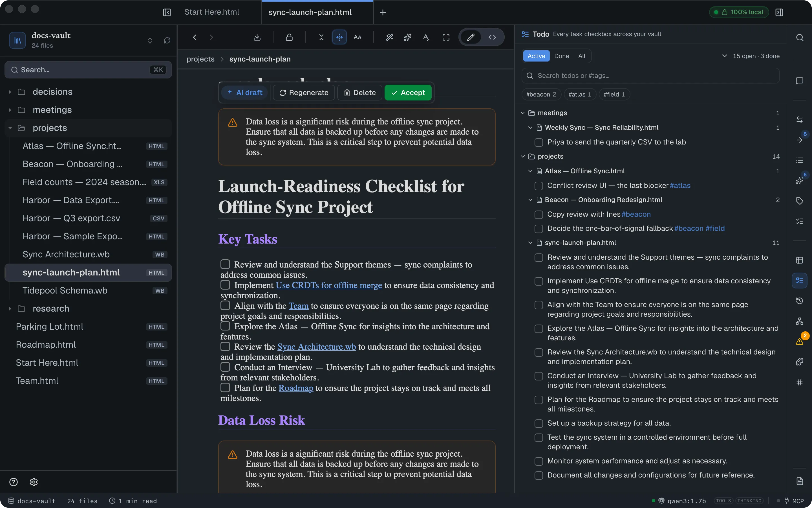The height and width of the screenshot is (508, 812).
Task: Select the All todo filter
Action: pyautogui.click(x=581, y=56)
